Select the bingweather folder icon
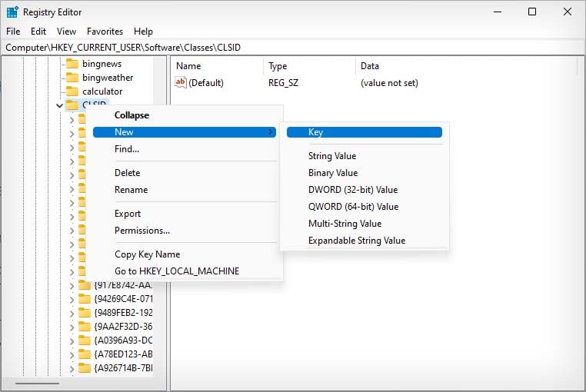586x392 pixels. coord(72,78)
